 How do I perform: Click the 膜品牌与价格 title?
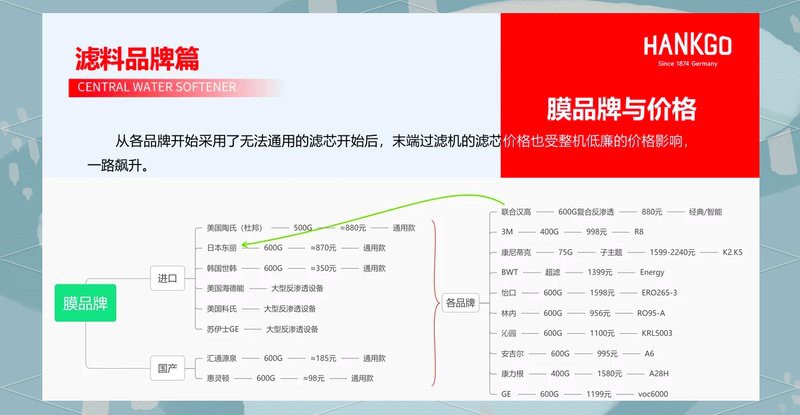[x=621, y=109]
